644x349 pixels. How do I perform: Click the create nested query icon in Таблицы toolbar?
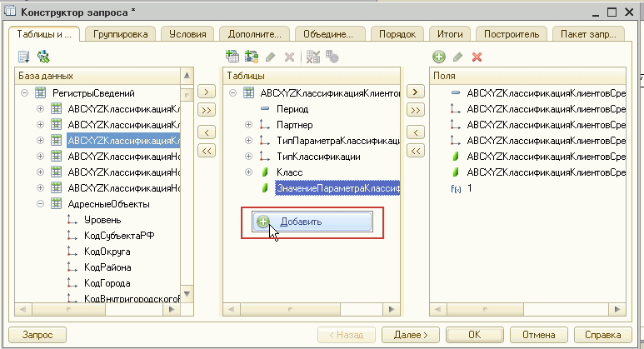(232, 57)
